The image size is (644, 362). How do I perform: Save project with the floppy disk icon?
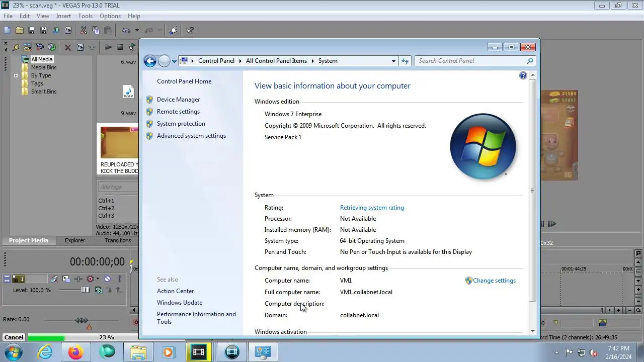coord(32,30)
